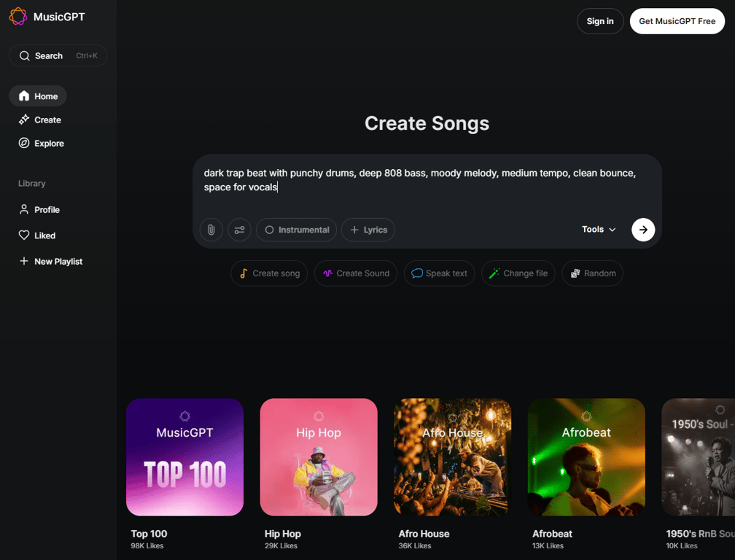This screenshot has height=560, width=735.
Task: Click the "13K Likes" text
Action: tap(548, 546)
